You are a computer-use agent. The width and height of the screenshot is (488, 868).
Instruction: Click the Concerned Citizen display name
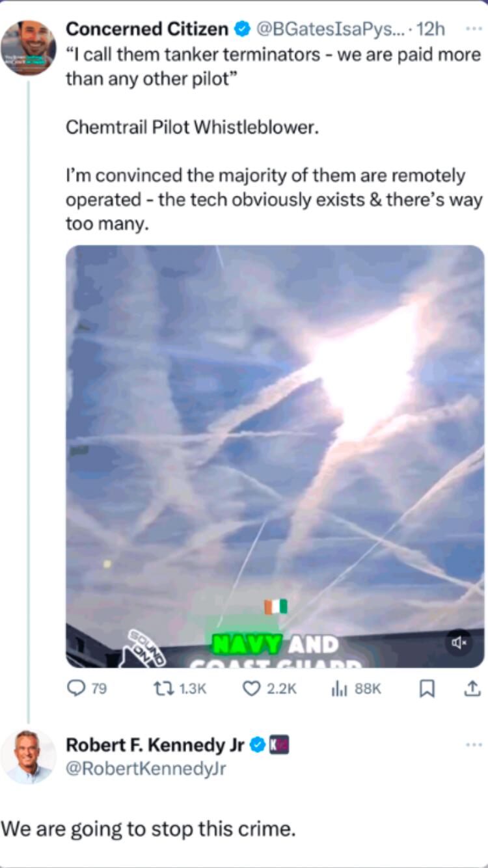coord(148,29)
